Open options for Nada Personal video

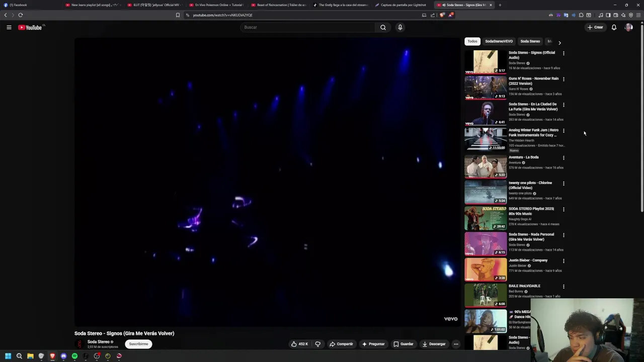[x=563, y=235]
